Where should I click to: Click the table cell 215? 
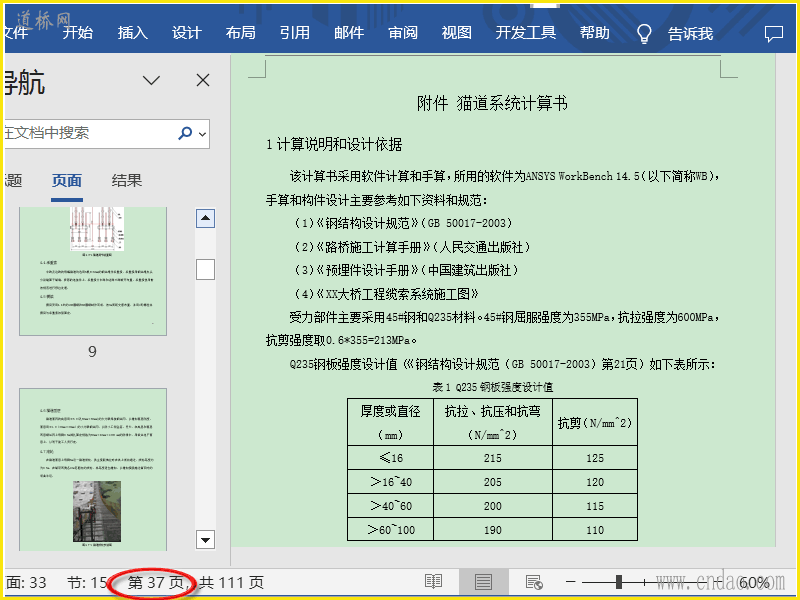point(492,458)
